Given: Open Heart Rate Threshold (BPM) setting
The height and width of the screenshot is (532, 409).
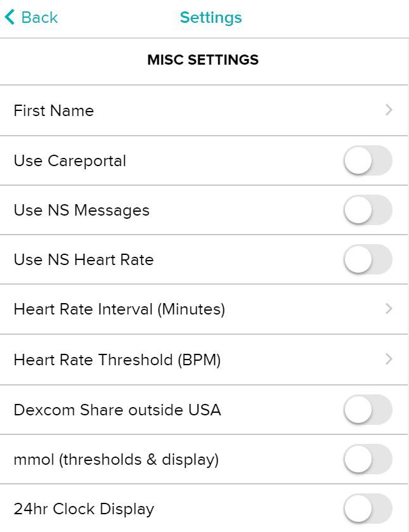Looking at the screenshot, I should 204,360.
